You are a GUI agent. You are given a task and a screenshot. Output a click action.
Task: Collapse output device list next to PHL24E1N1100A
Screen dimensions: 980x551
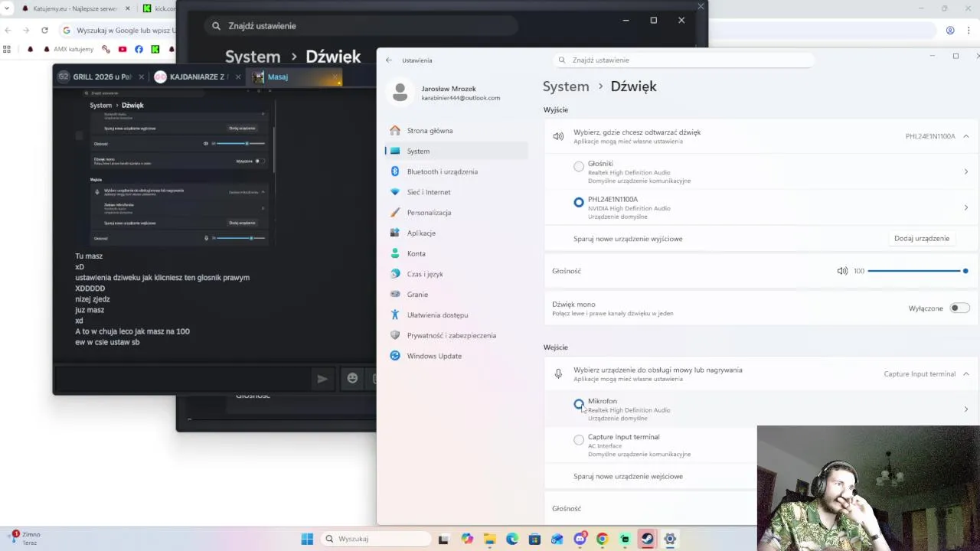tap(966, 136)
